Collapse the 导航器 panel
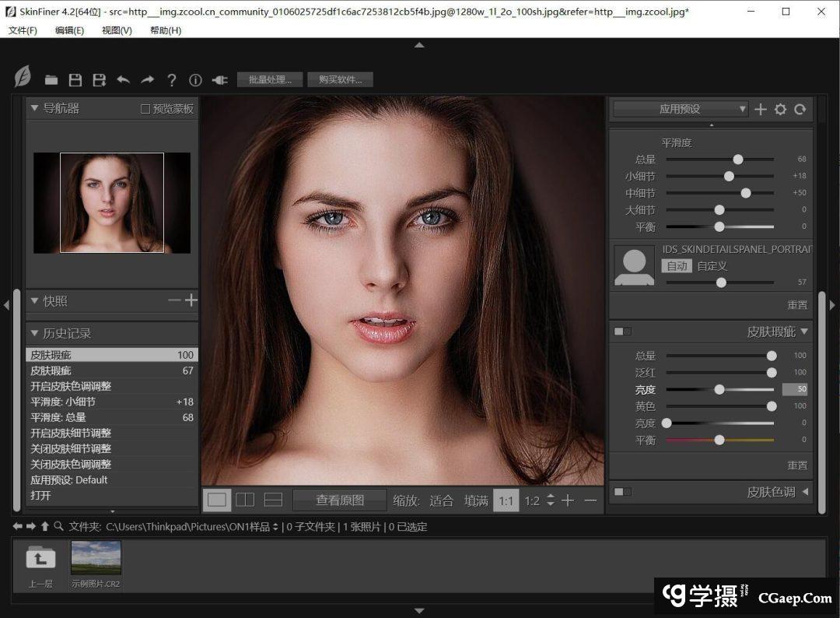Screen dimensions: 840x618 point(34,108)
